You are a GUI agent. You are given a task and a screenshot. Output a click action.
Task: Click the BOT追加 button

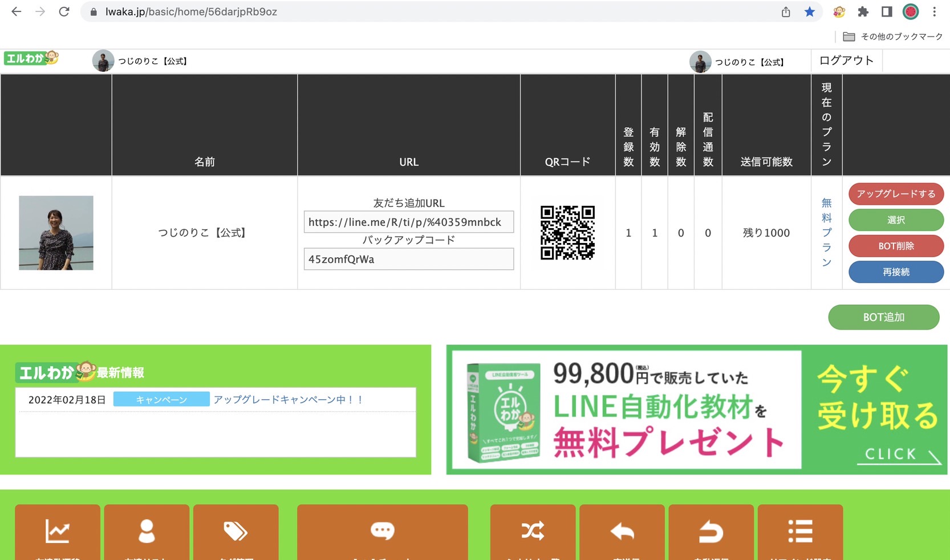click(883, 317)
